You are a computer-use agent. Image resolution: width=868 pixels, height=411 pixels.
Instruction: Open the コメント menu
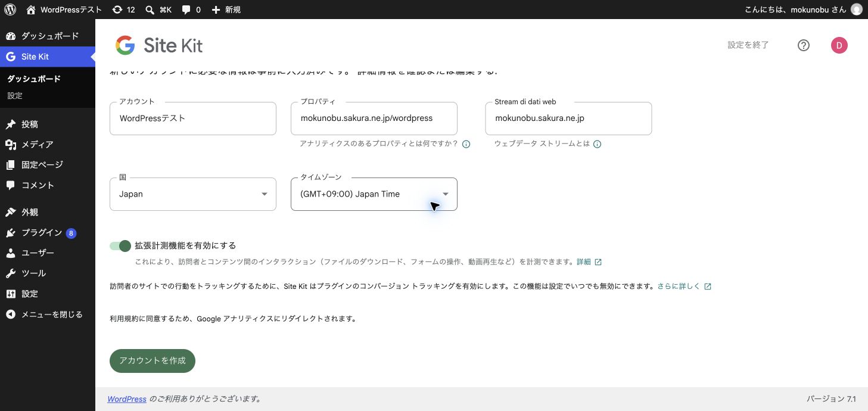click(x=48, y=185)
